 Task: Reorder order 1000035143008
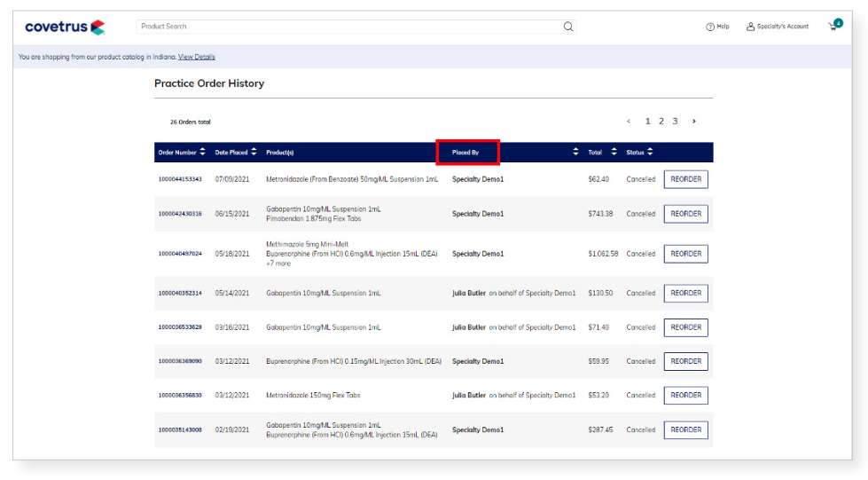[x=686, y=430]
